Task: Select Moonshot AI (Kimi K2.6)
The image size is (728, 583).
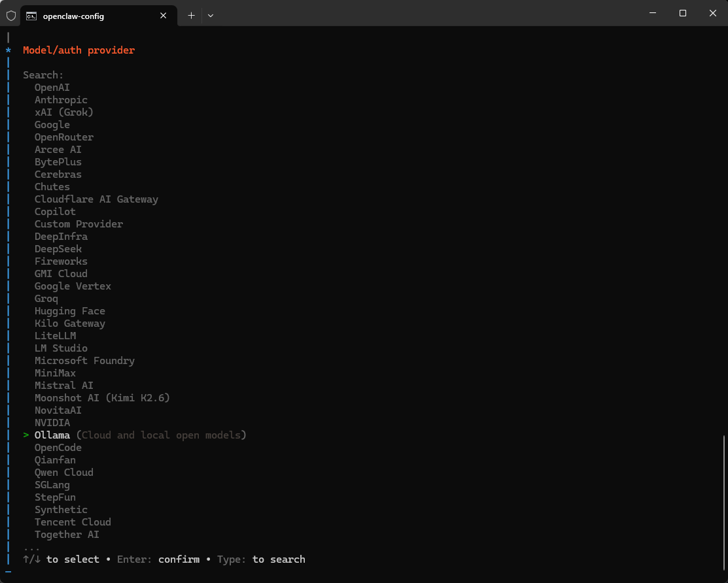Action: [x=102, y=398]
